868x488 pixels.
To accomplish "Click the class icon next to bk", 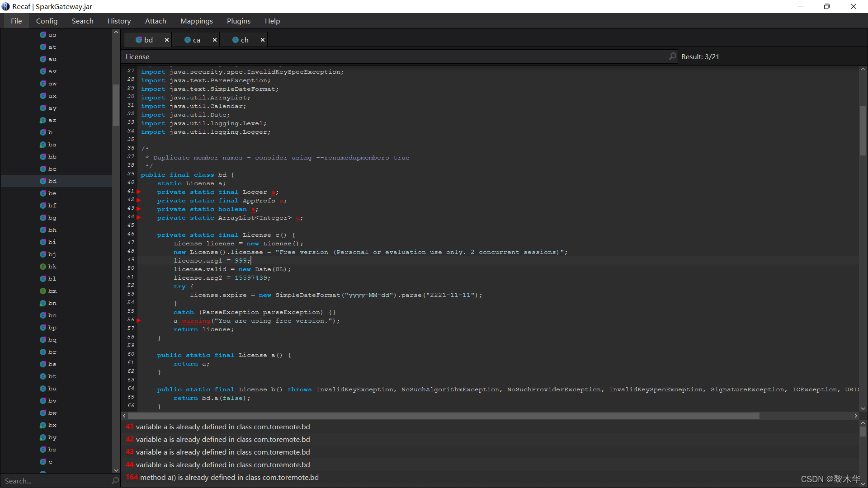I will (43, 267).
